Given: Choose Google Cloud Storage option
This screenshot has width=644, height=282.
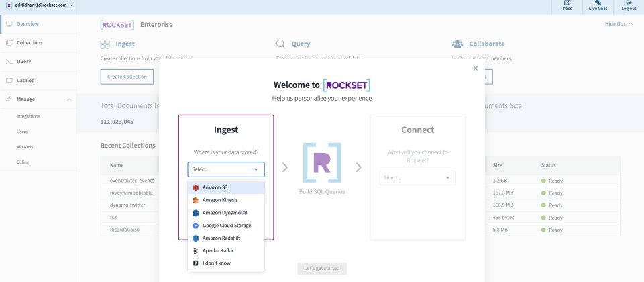Looking at the screenshot, I should point(226,226).
